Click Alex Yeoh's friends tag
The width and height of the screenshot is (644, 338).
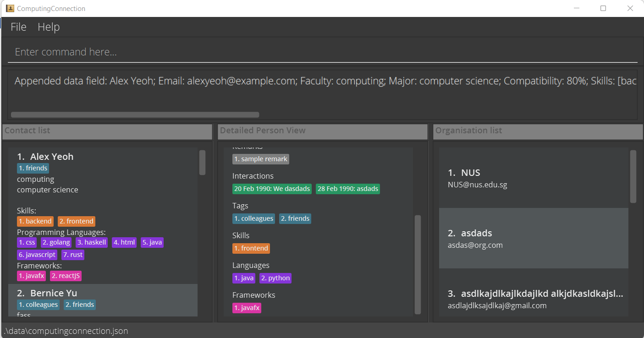point(33,168)
